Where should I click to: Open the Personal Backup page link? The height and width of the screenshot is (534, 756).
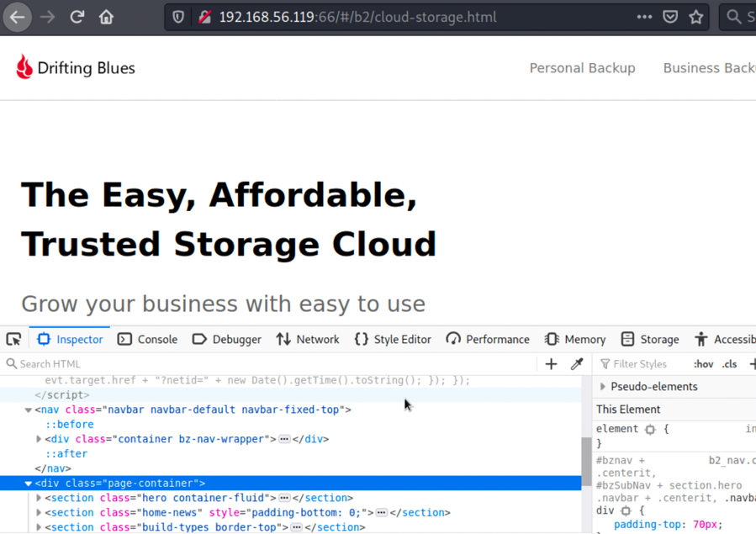click(582, 68)
